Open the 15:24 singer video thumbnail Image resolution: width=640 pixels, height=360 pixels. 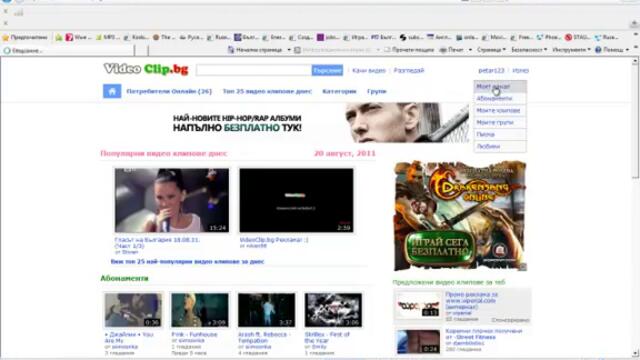click(172, 200)
